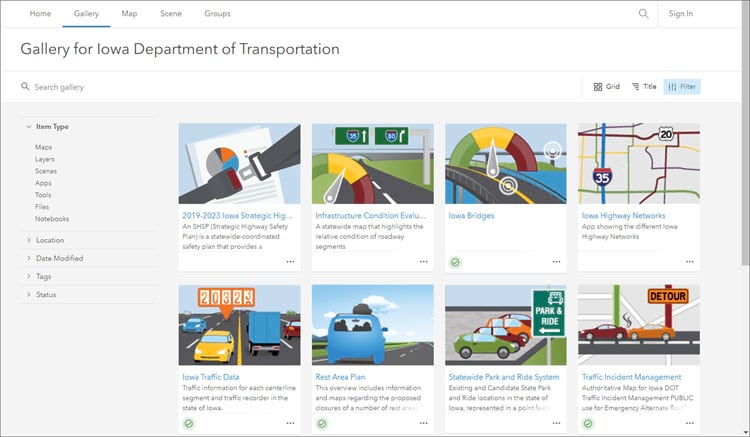Go to the Home tab
Screen dimensions: 750x437
coord(40,13)
